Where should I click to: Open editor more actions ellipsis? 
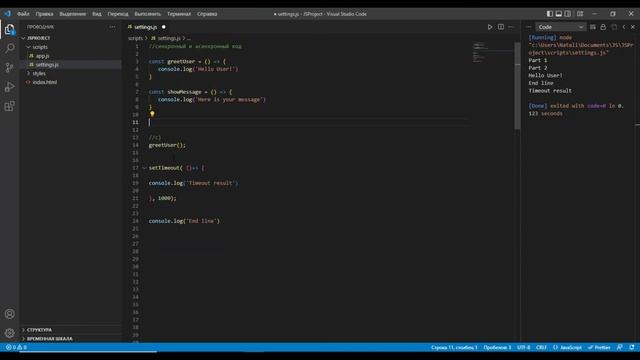click(x=511, y=27)
